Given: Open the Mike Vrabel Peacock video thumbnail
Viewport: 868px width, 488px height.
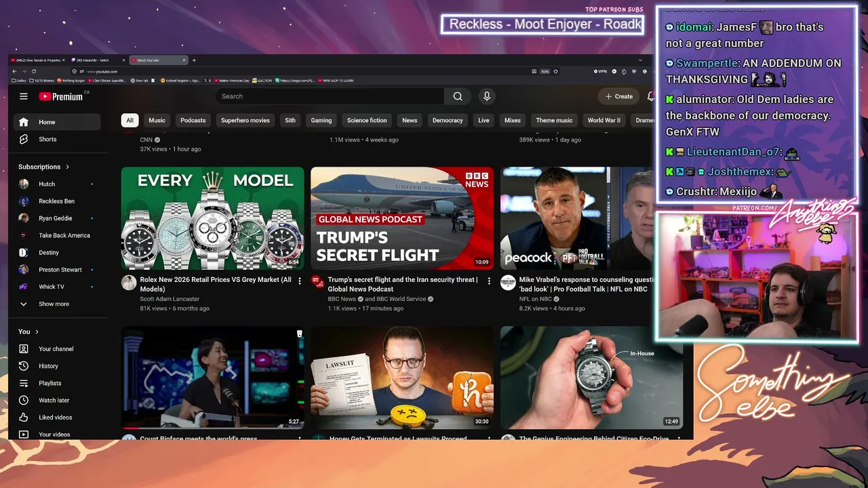Looking at the screenshot, I should point(577,218).
